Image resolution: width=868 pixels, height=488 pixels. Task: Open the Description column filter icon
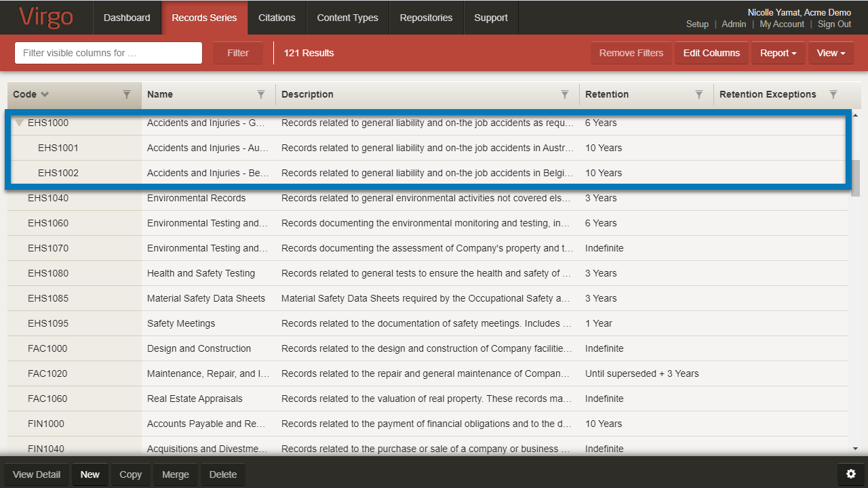[564, 95]
